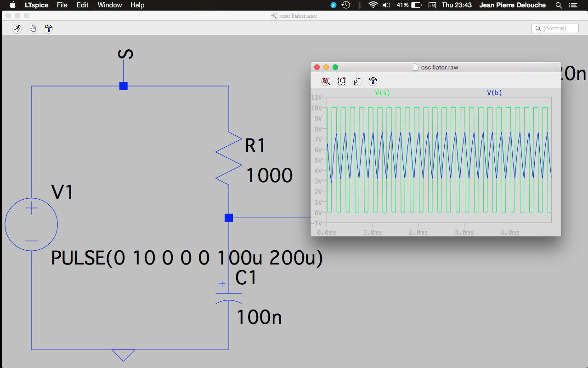
Task: Click the autorange vertical axis icon
Action: coord(342,81)
